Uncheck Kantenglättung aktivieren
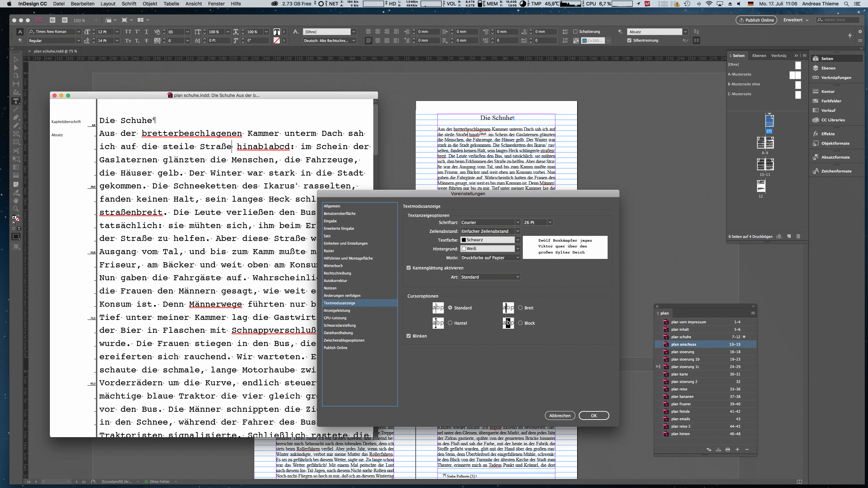 [409, 268]
